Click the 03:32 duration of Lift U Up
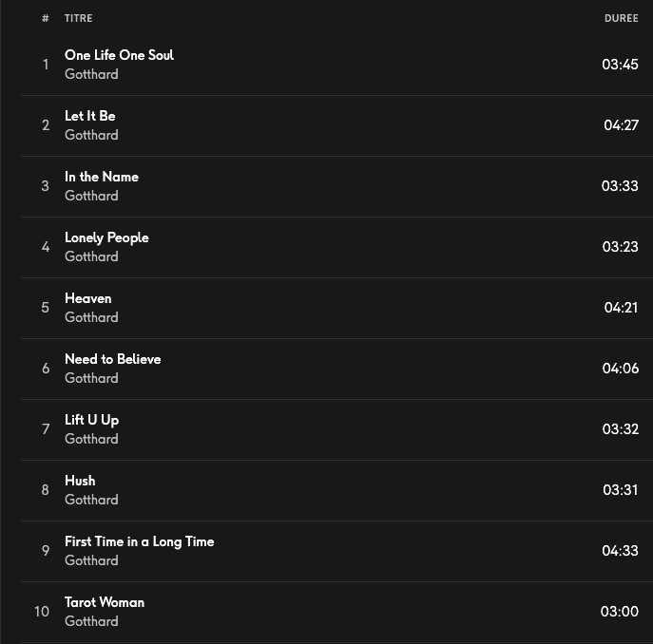The image size is (653, 644). [620, 429]
